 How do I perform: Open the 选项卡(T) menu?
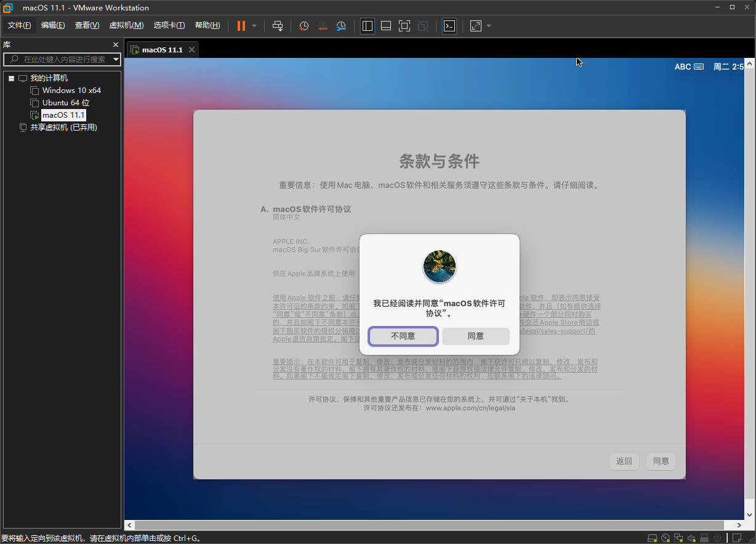click(169, 25)
